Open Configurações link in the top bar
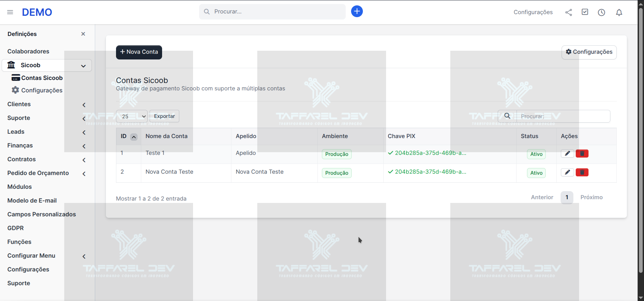 [533, 12]
